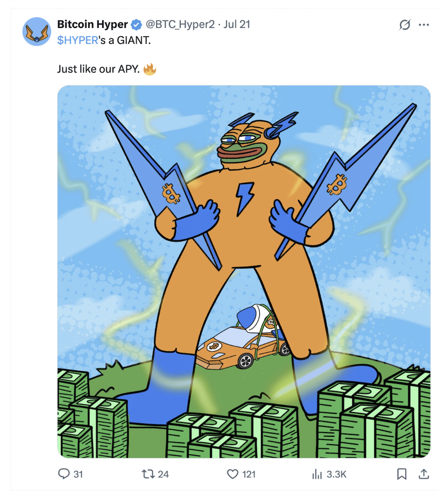Click the speech bubble reply icon

click(x=64, y=474)
